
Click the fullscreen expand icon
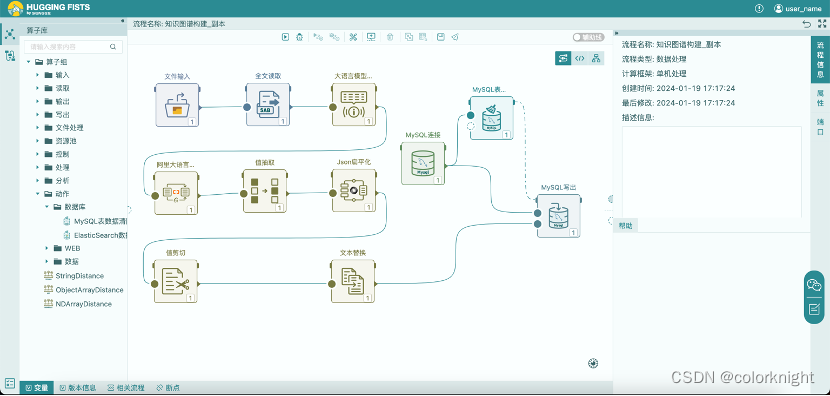click(822, 23)
